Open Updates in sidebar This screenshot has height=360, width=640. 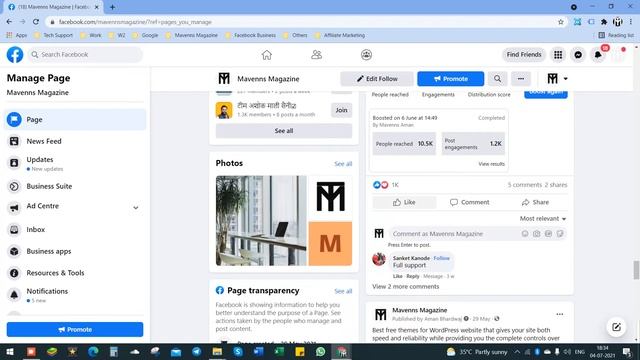click(x=75, y=163)
